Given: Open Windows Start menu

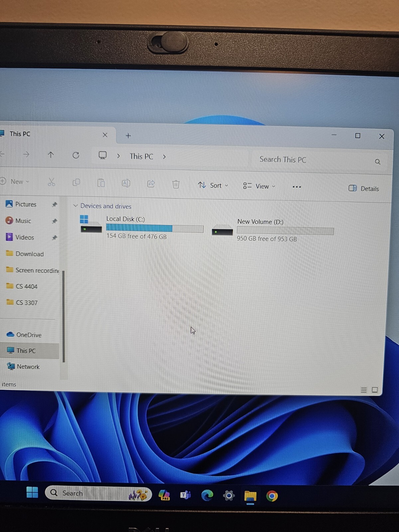Looking at the screenshot, I should tap(32, 492).
